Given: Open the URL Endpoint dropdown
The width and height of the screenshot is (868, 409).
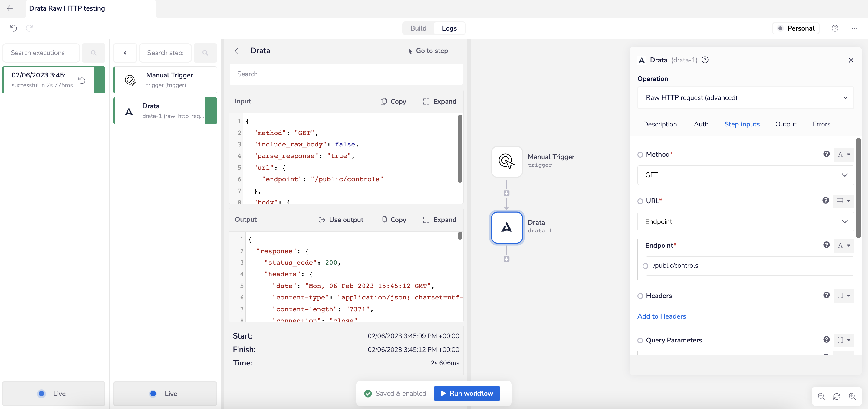Looking at the screenshot, I should pyautogui.click(x=745, y=222).
